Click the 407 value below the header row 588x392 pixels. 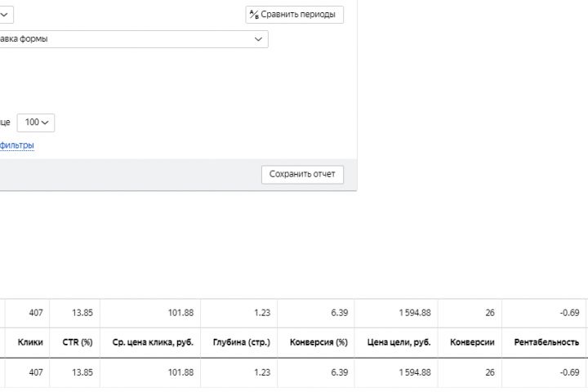tap(35, 372)
